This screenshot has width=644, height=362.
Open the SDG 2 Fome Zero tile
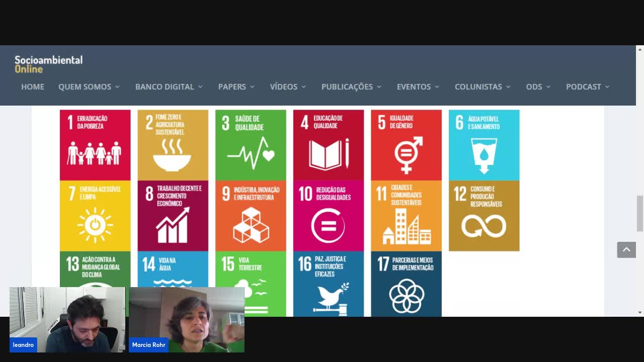click(173, 145)
